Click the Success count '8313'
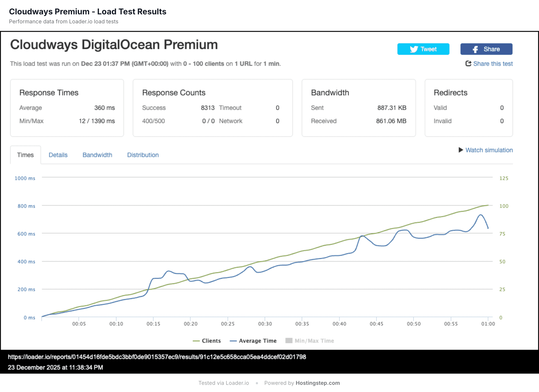The width and height of the screenshot is (539, 392). [208, 108]
